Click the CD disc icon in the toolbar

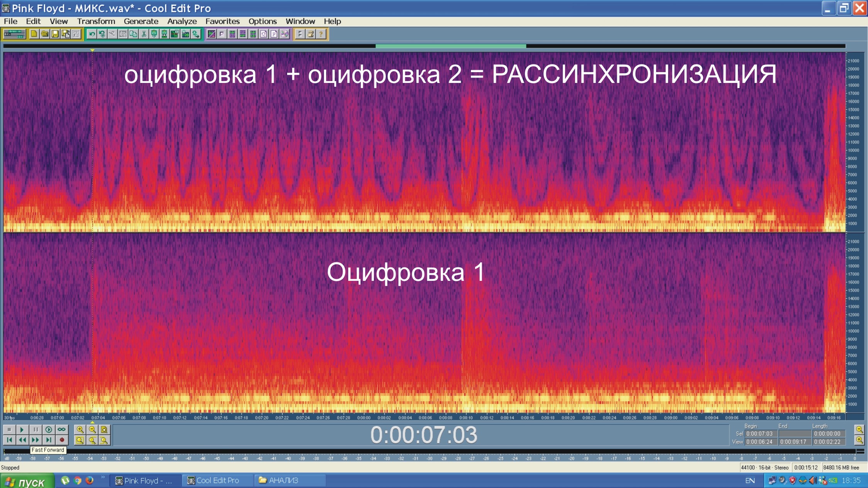(x=284, y=34)
